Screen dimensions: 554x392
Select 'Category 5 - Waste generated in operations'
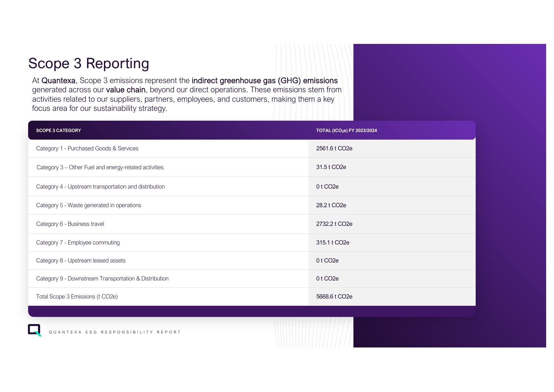(x=88, y=205)
